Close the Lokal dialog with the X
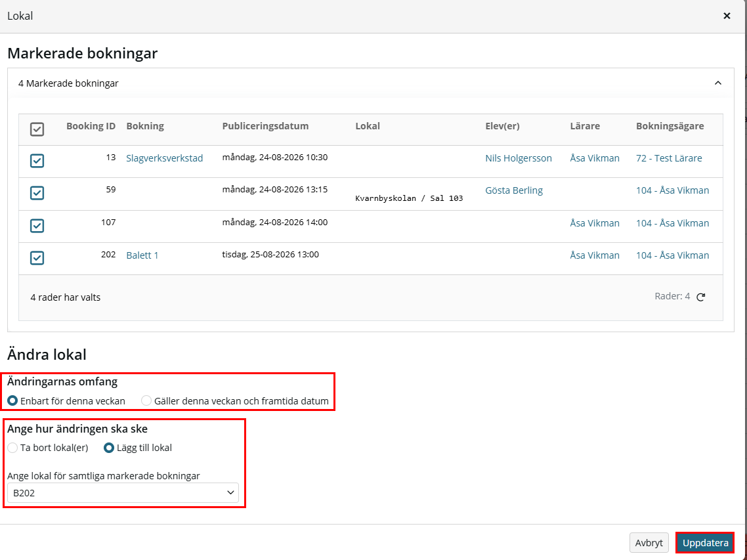This screenshot has width=747, height=560. (727, 16)
